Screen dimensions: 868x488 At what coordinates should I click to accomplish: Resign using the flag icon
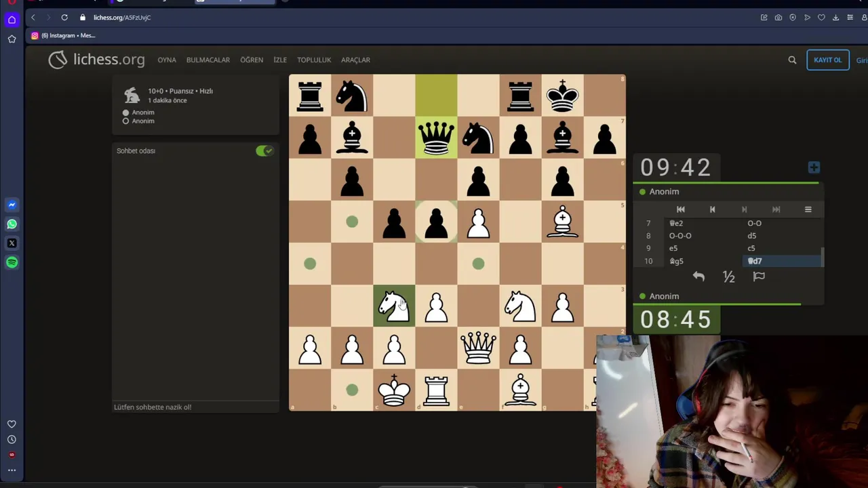(759, 277)
